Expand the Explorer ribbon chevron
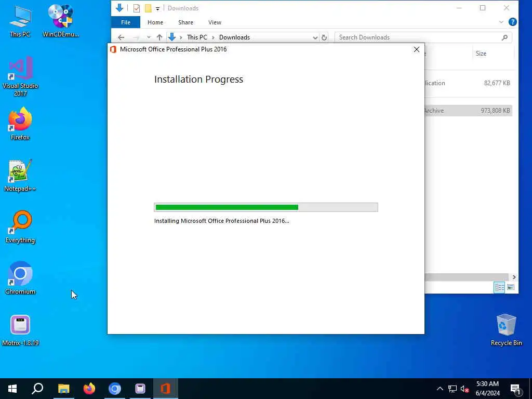The width and height of the screenshot is (532, 399). tap(501, 22)
